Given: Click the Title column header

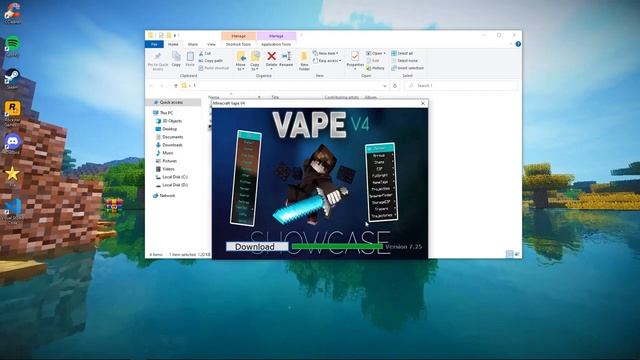Looking at the screenshot, I should (275, 97).
